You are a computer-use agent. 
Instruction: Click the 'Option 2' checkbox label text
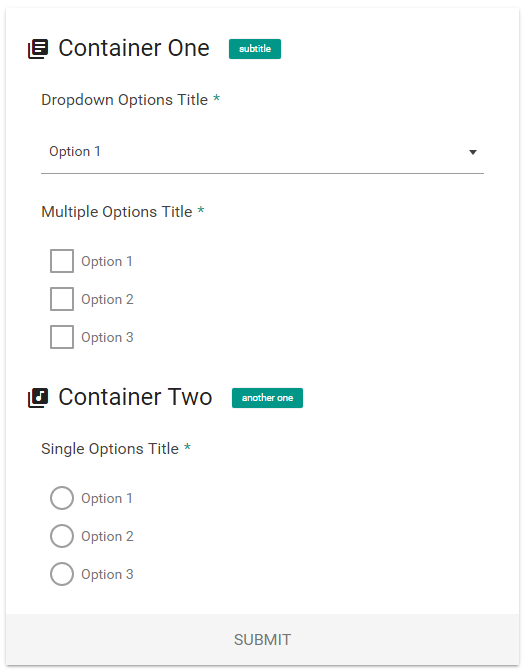pyautogui.click(x=107, y=300)
